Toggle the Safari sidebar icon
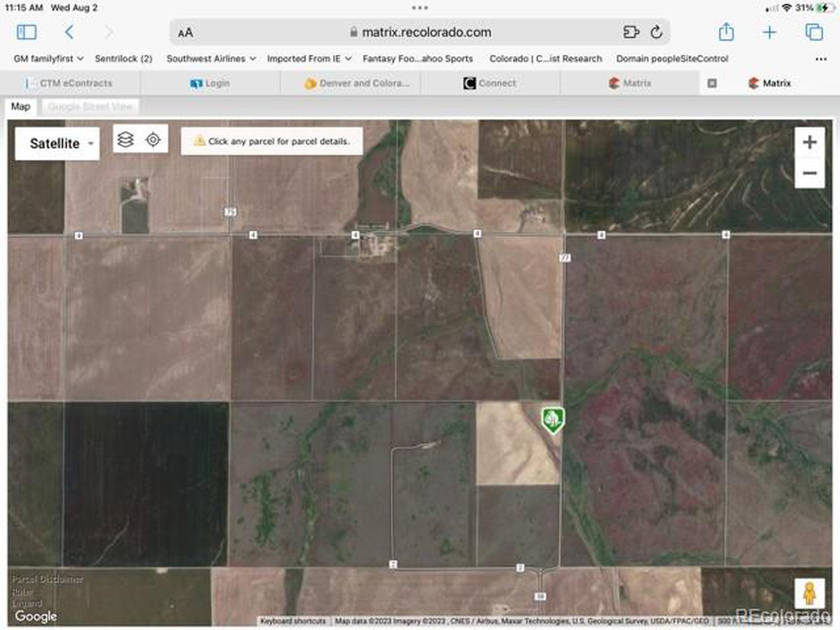Screen dimensions: 840x630 click(27, 32)
